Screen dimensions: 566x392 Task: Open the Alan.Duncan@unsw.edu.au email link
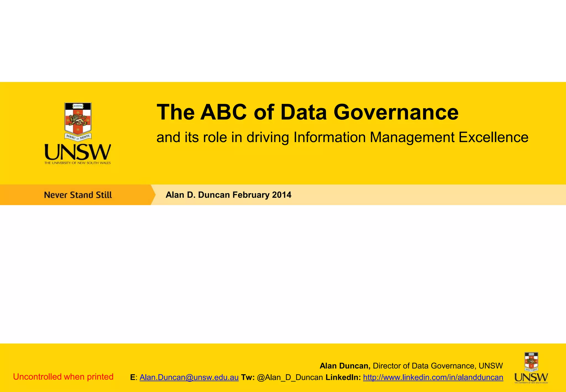tap(189, 377)
